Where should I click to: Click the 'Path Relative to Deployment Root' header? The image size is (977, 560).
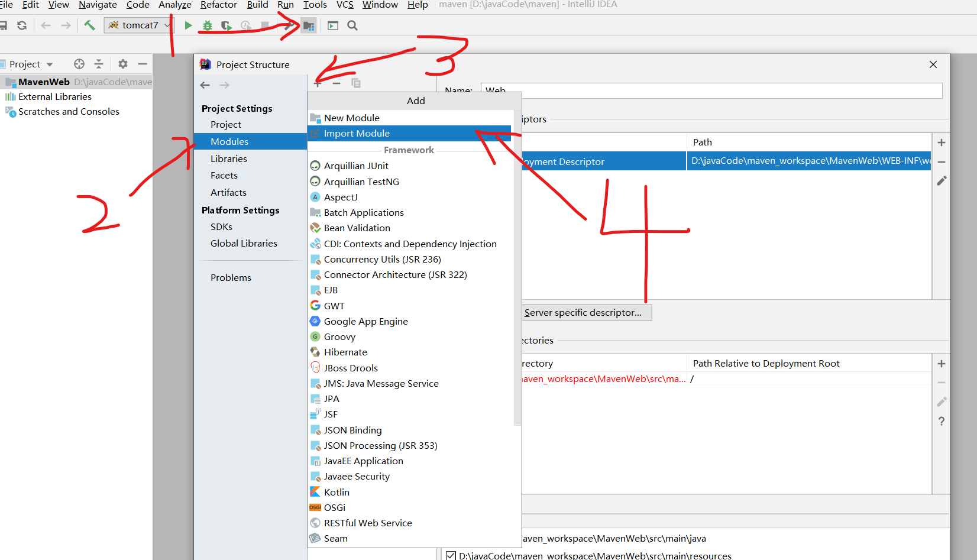coord(766,364)
